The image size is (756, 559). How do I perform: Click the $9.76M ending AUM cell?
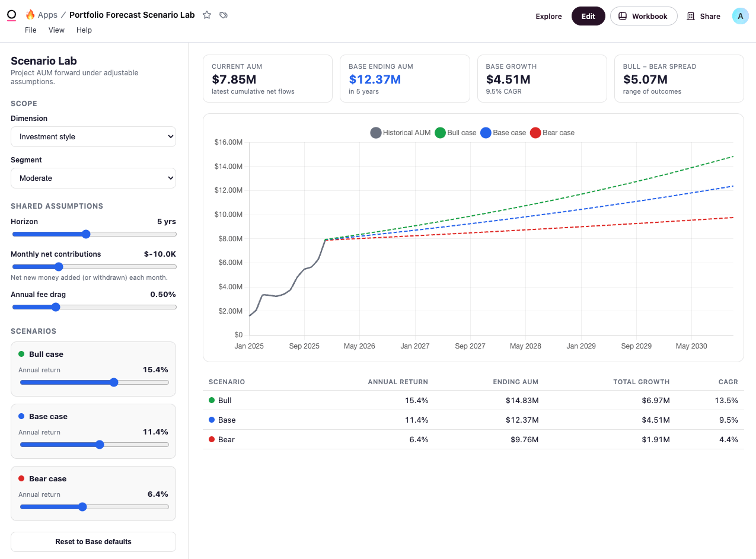point(524,440)
